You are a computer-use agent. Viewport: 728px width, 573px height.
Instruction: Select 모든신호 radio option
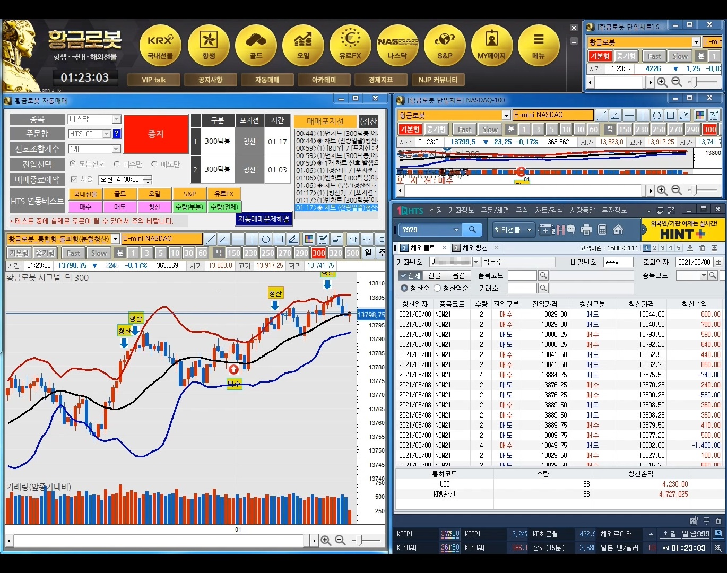tap(73, 164)
